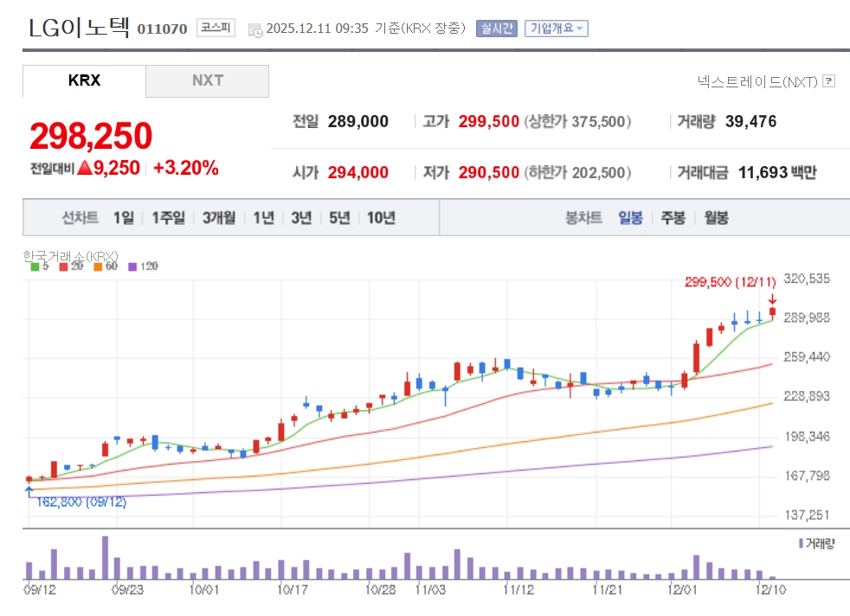
Task: Select the 3년 line chart period
Action: pos(301,218)
